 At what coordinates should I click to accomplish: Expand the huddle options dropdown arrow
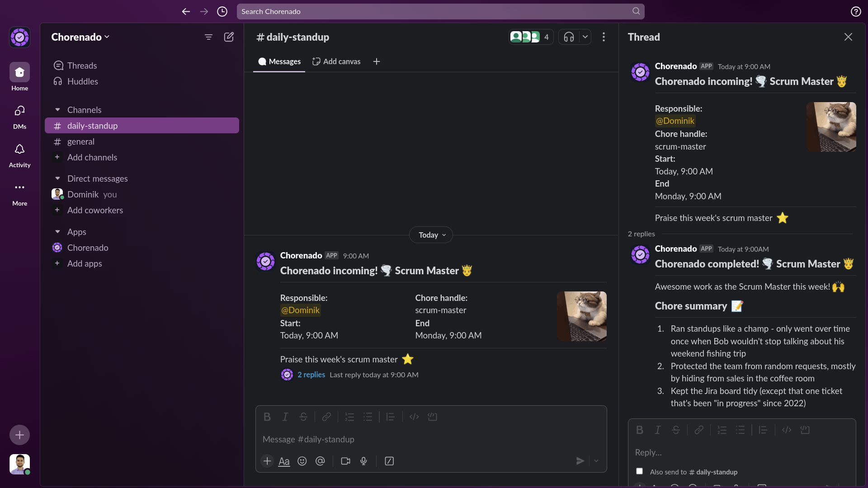(x=585, y=37)
